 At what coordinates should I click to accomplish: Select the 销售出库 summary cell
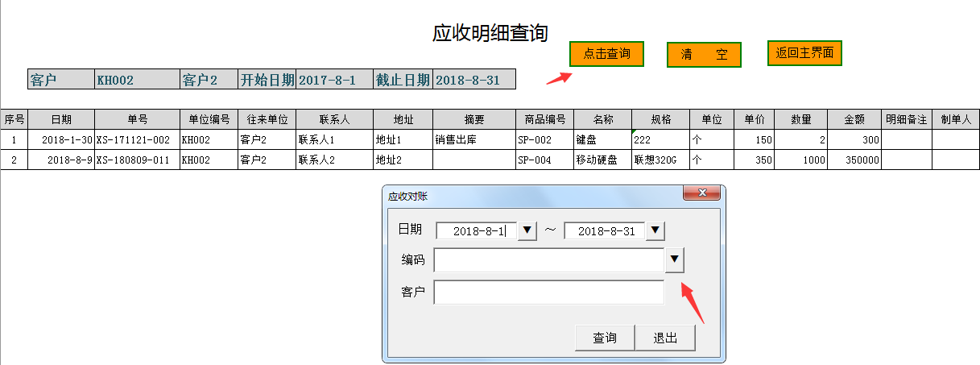474,139
